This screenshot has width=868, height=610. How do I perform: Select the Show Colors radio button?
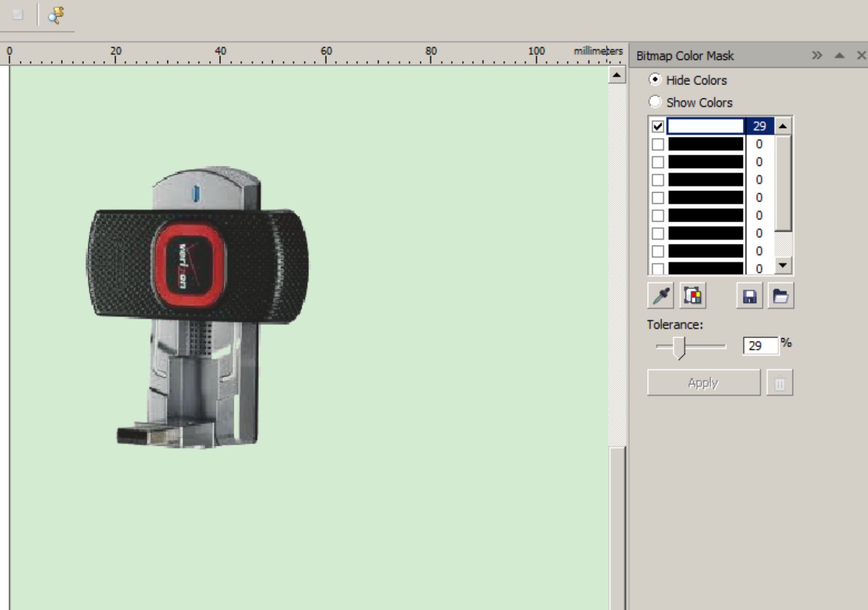pos(655,102)
